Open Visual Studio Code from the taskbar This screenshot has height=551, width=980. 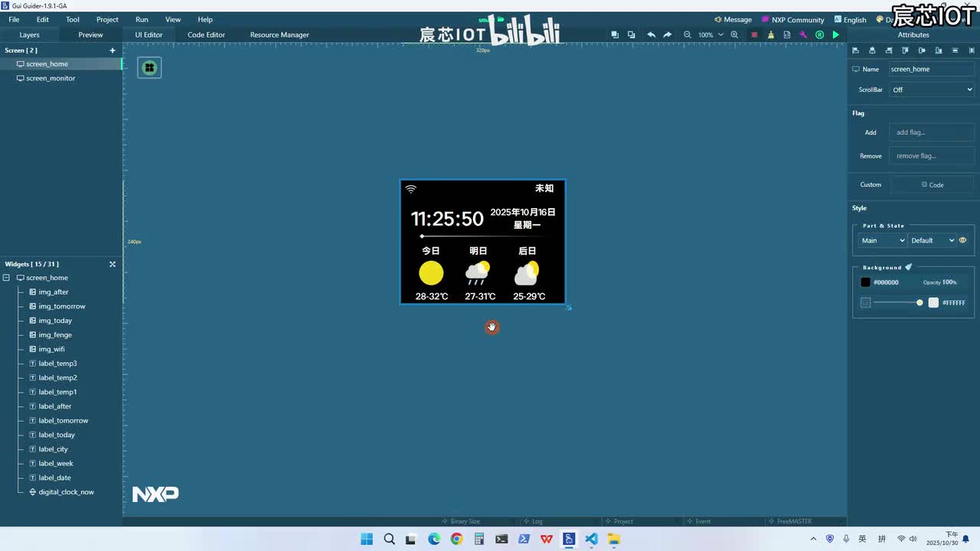(x=591, y=539)
